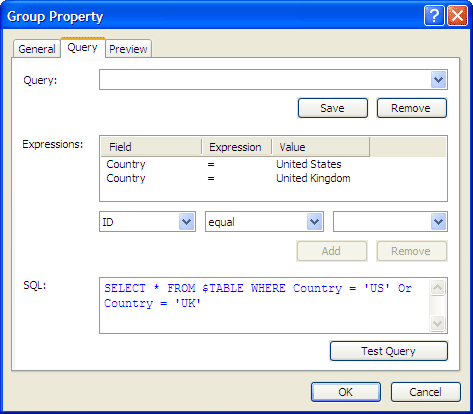The width and height of the screenshot is (473, 414).
Task: Click the Value column header
Action: [321, 147]
